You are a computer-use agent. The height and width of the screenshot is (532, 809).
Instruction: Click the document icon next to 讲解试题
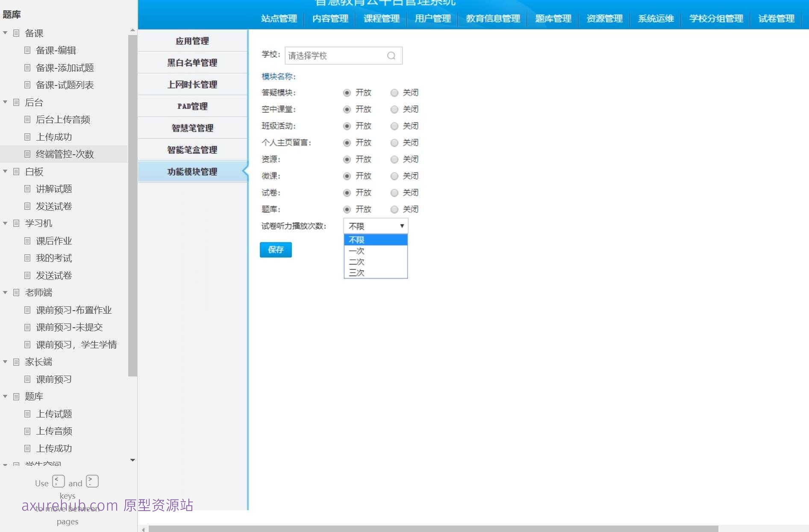coord(27,188)
